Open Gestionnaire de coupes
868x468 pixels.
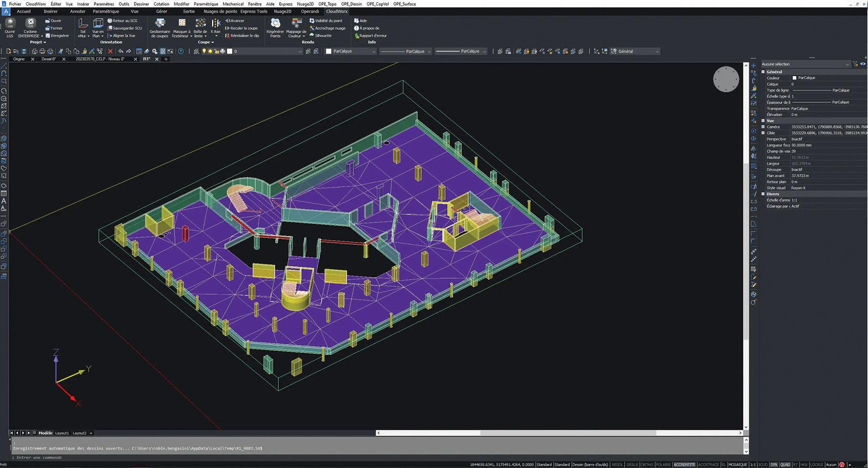160,28
